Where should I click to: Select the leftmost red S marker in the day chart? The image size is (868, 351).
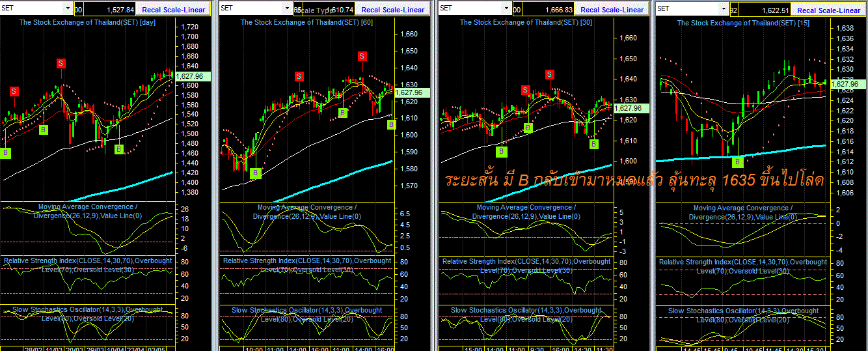click(x=14, y=91)
